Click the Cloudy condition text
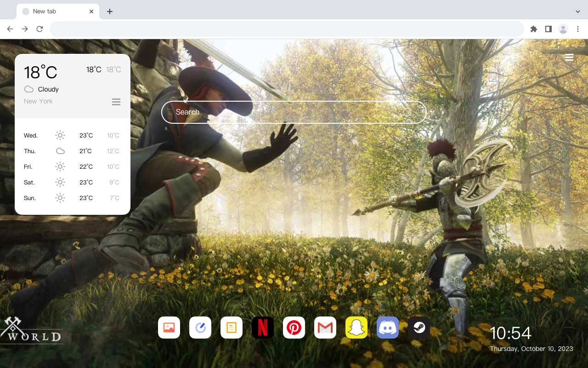The width and height of the screenshot is (588, 368). (x=48, y=89)
